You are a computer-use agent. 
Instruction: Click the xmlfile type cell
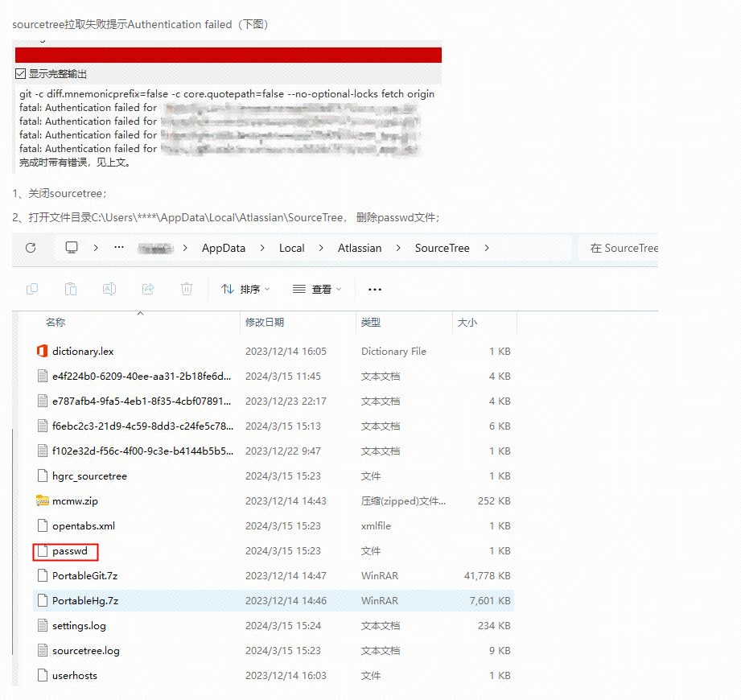[377, 526]
